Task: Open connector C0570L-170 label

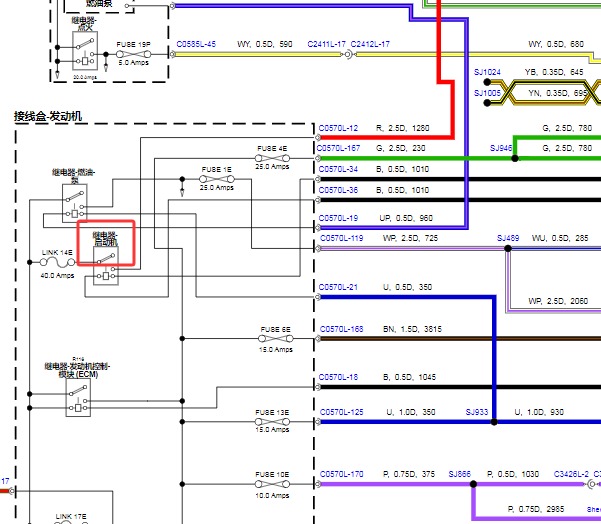Action: [x=342, y=474]
